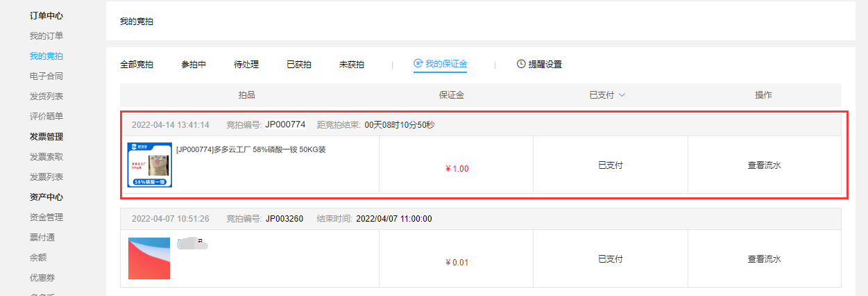Screen dimensions: 868x296
Task: Open the red auction item thumbnail
Action: [x=149, y=258]
